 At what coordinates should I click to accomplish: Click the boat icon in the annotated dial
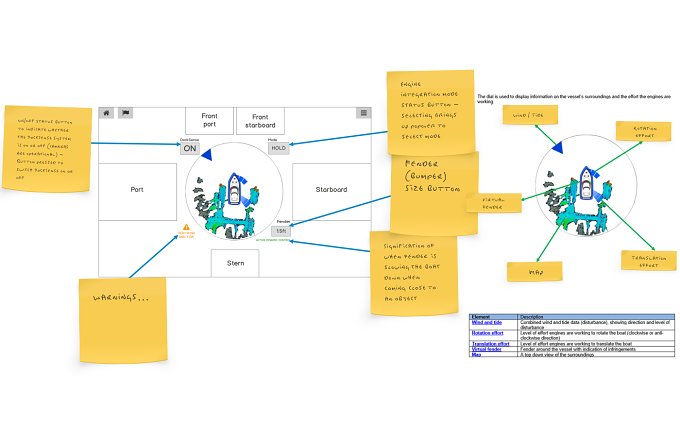pos(586,183)
